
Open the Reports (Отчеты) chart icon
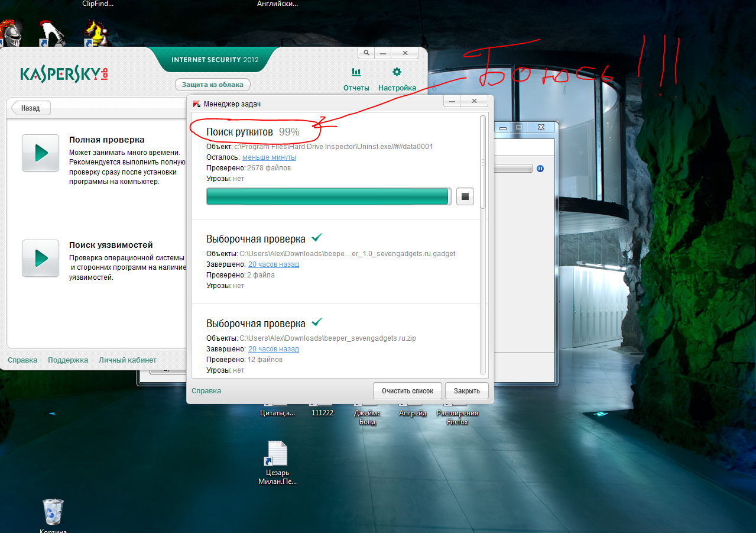click(356, 72)
